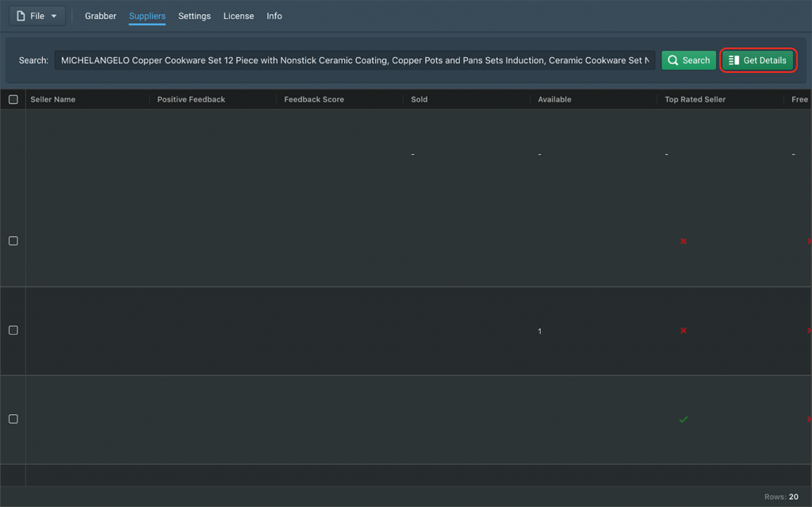Open the File dropdown menu
The height and width of the screenshot is (507, 812).
click(x=37, y=16)
